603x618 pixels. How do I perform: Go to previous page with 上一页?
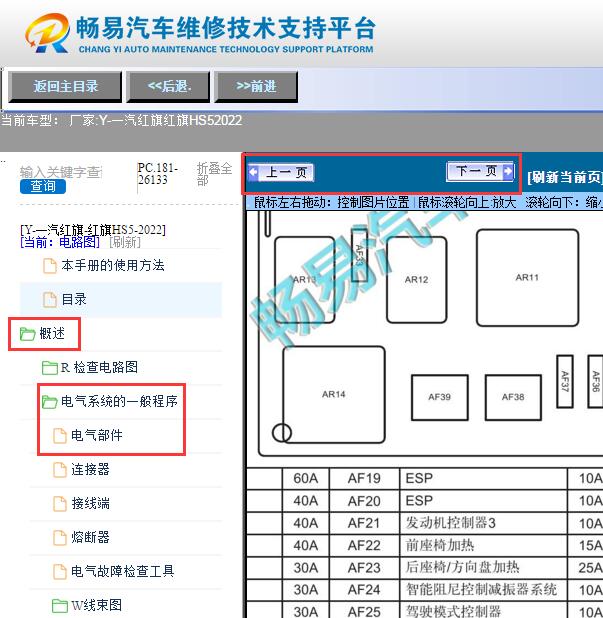click(281, 172)
